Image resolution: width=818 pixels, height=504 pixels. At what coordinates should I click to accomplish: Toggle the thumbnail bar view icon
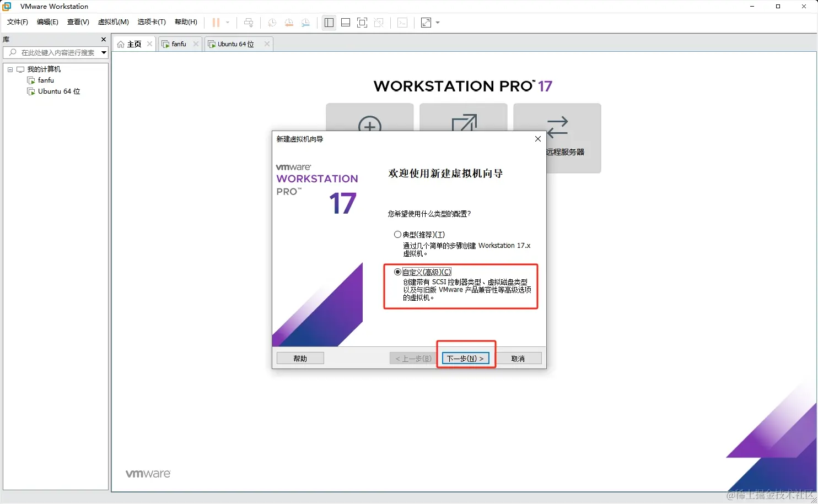point(346,23)
